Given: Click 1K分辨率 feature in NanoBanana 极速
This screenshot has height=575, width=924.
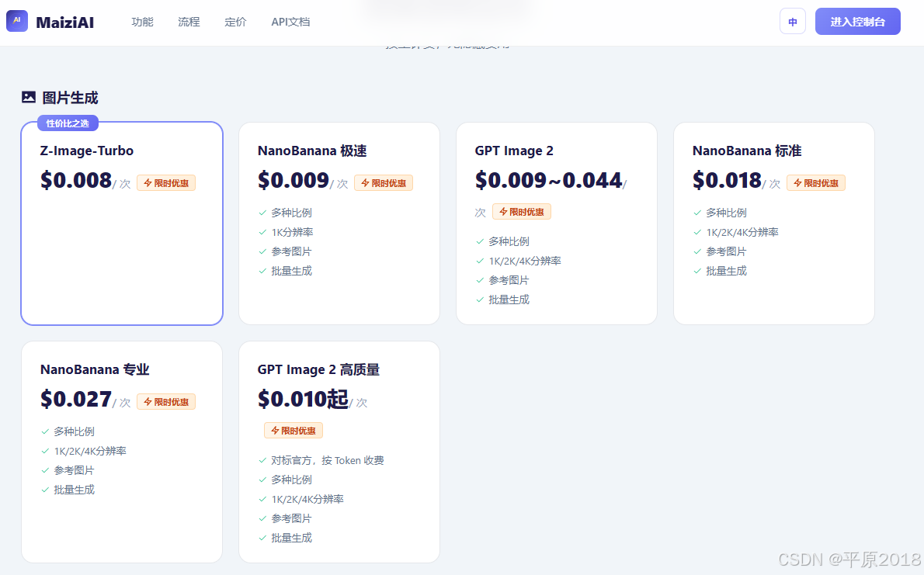Looking at the screenshot, I should [x=292, y=232].
